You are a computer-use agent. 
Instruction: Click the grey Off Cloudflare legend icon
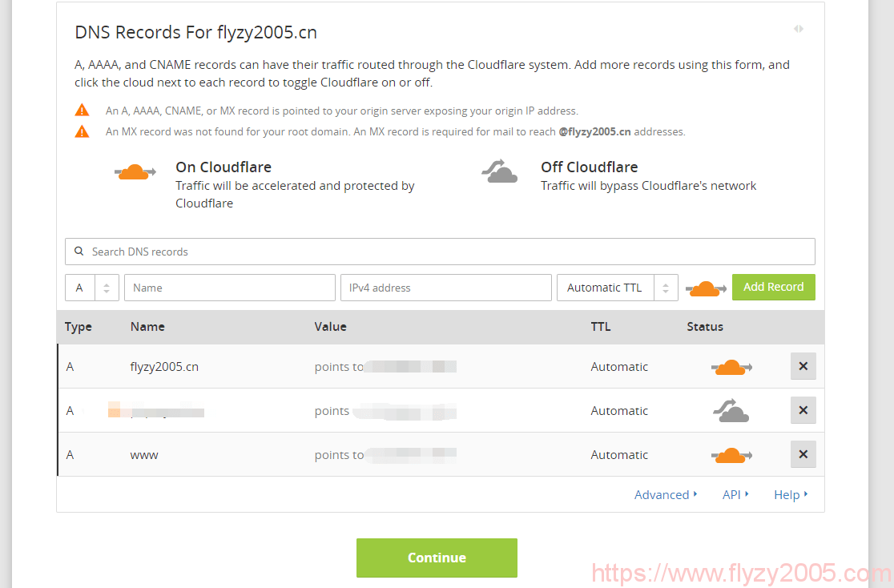pyautogui.click(x=499, y=171)
